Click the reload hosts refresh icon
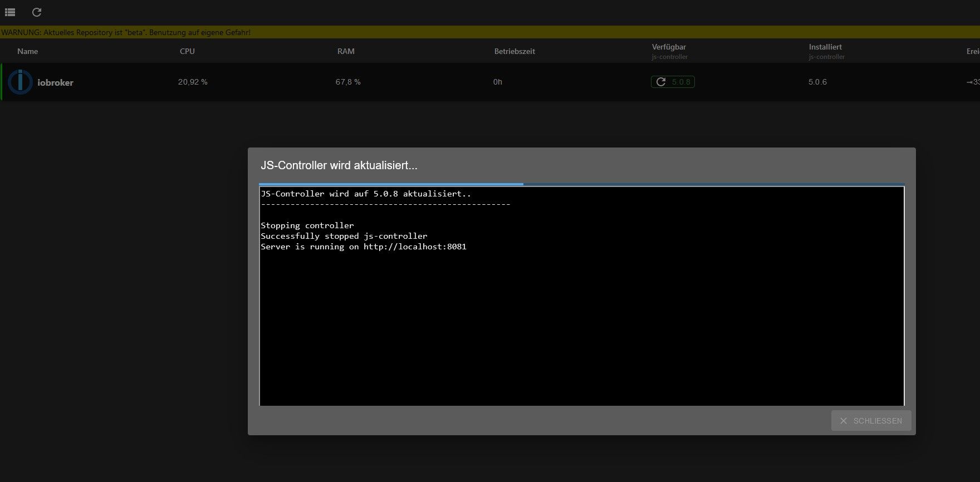 click(37, 12)
